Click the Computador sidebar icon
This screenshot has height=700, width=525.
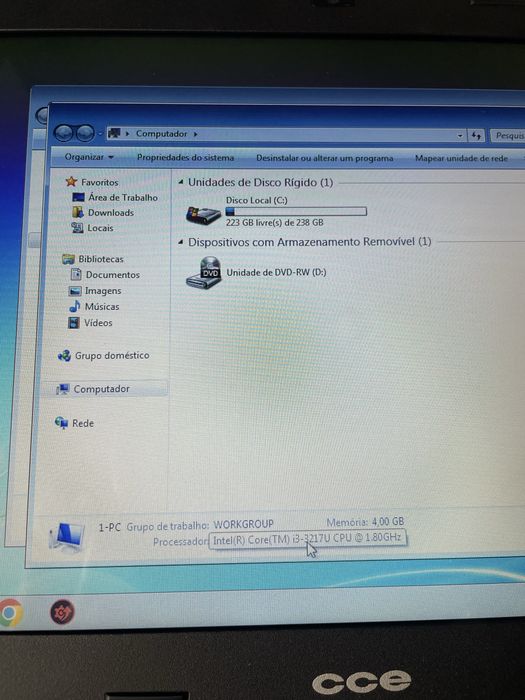click(63, 389)
